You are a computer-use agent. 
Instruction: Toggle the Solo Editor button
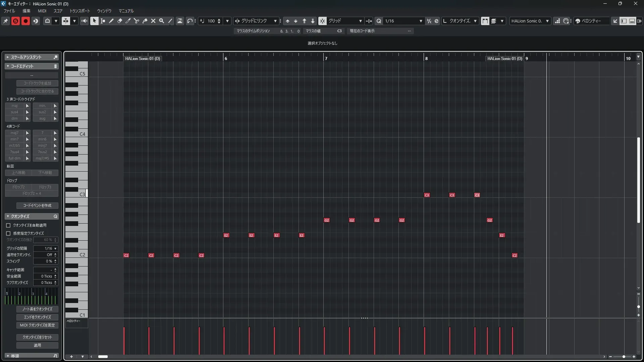15,21
